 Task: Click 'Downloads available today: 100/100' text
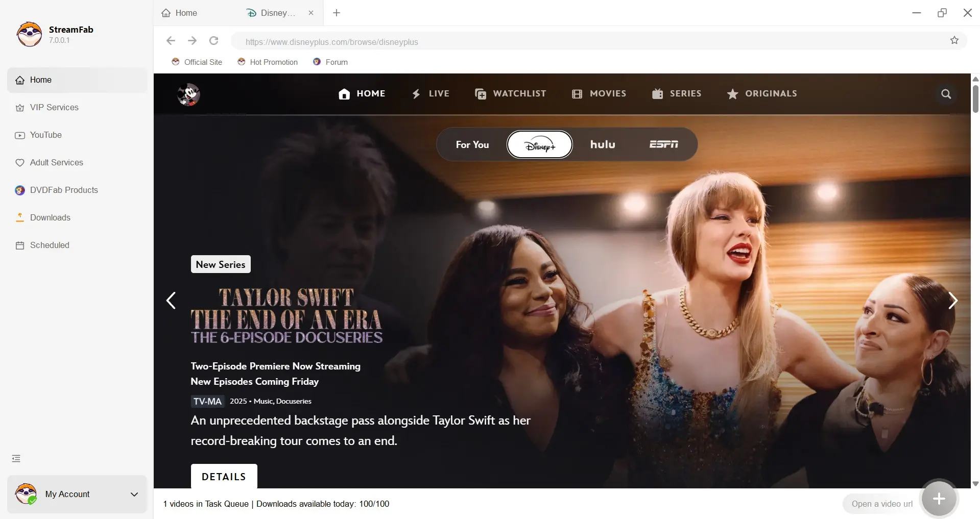tap(323, 504)
